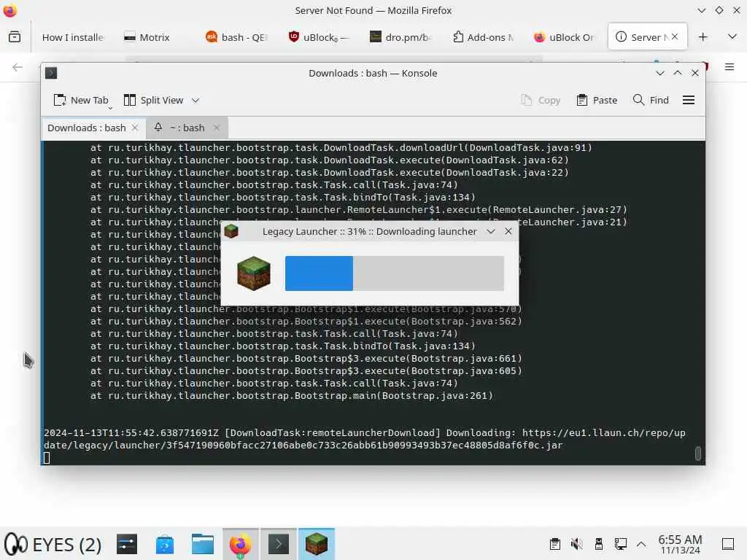Open Discover software center from taskbar

165,544
